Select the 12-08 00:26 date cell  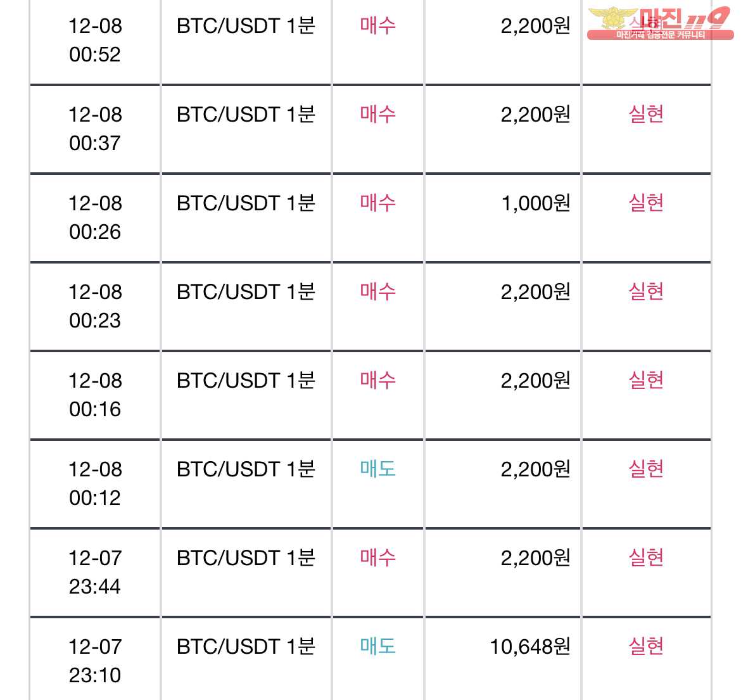(95, 218)
